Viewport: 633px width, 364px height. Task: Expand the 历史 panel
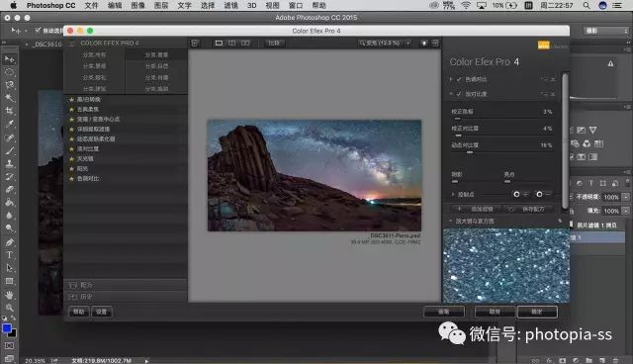coord(126,297)
